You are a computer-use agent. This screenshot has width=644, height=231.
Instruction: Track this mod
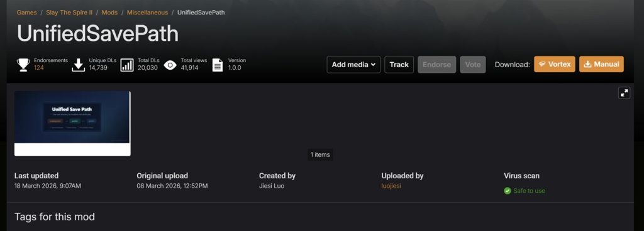pos(399,65)
